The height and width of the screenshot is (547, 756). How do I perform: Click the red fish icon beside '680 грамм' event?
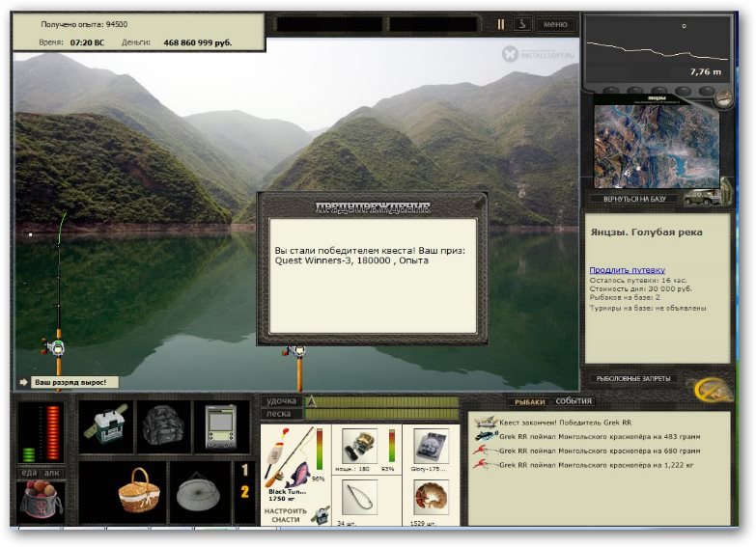[485, 451]
